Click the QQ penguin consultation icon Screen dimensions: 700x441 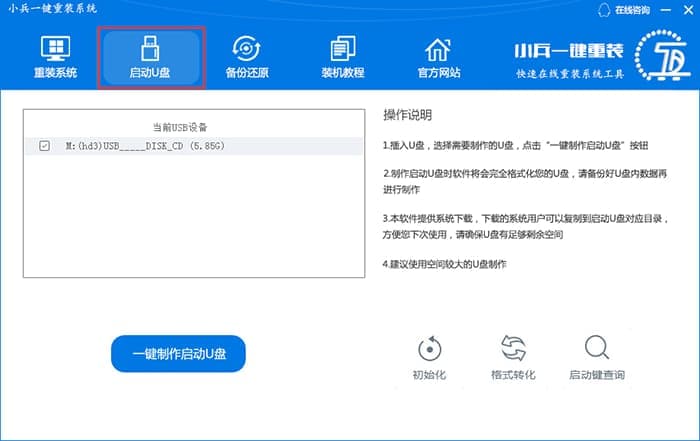[x=604, y=10]
